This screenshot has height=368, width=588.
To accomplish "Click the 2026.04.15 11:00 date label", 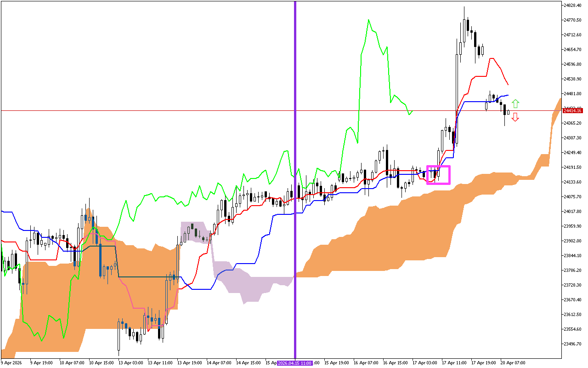I will pyautogui.click(x=295, y=363).
